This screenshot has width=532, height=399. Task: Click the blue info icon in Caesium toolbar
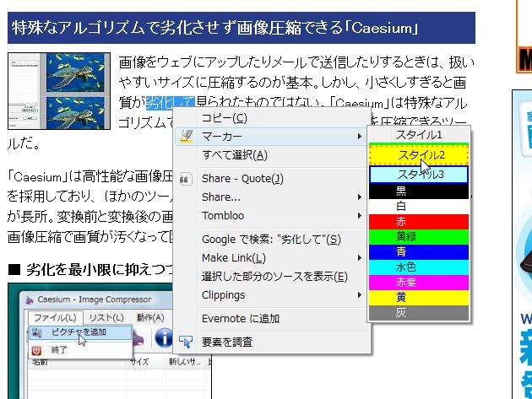[x=164, y=338]
